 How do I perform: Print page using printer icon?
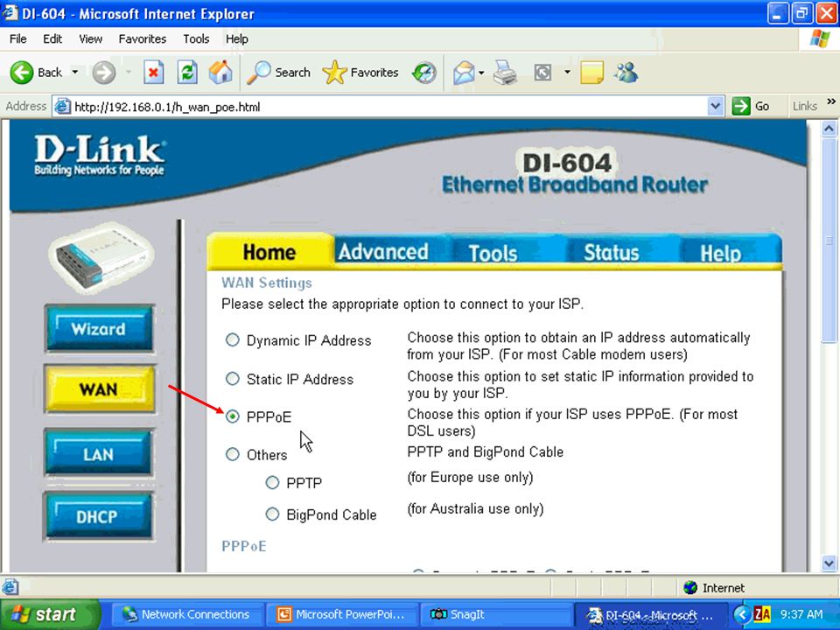coord(505,73)
